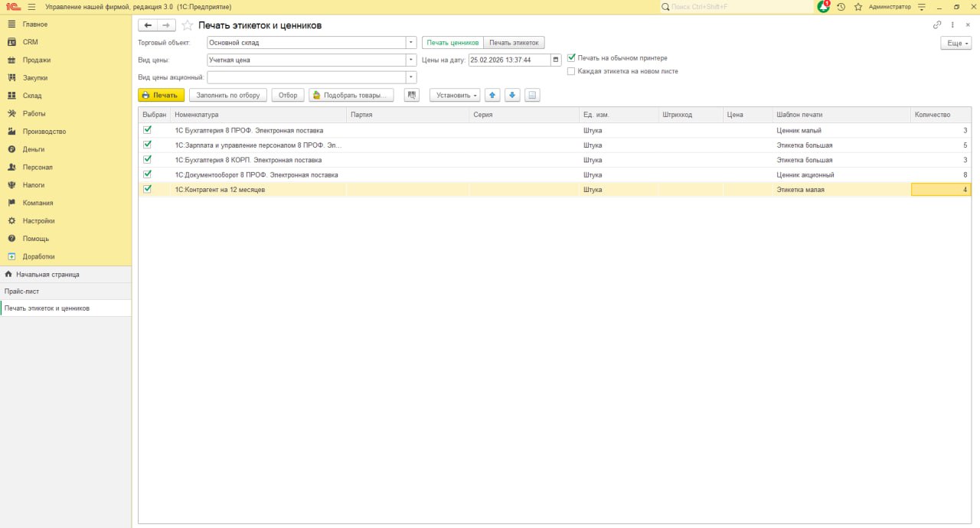Switch to 'Печать этикеток' tab
This screenshot has height=528, width=980.
click(514, 43)
